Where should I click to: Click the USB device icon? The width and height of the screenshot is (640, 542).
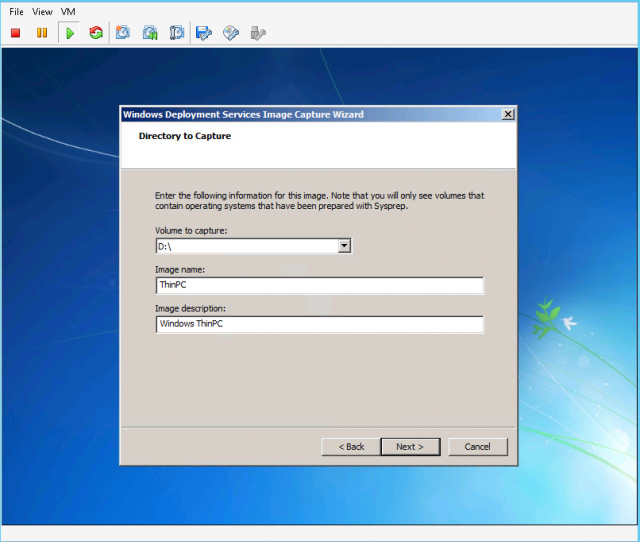pyautogui.click(x=258, y=33)
